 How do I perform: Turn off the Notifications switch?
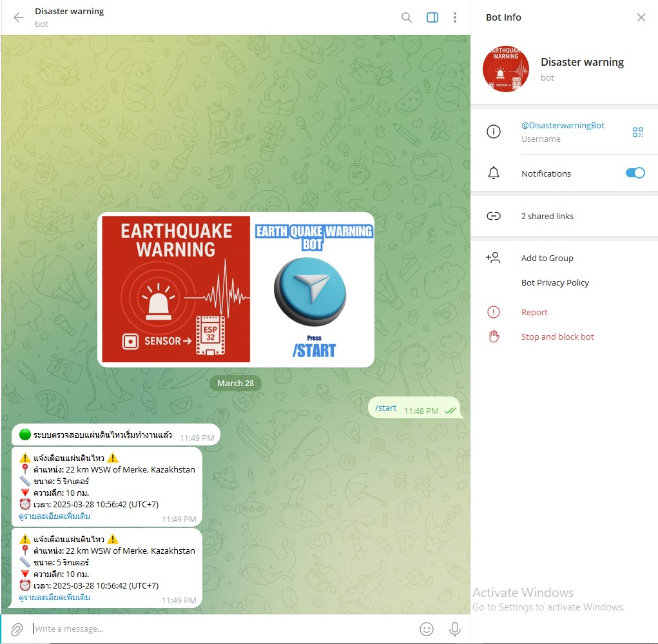coord(635,173)
